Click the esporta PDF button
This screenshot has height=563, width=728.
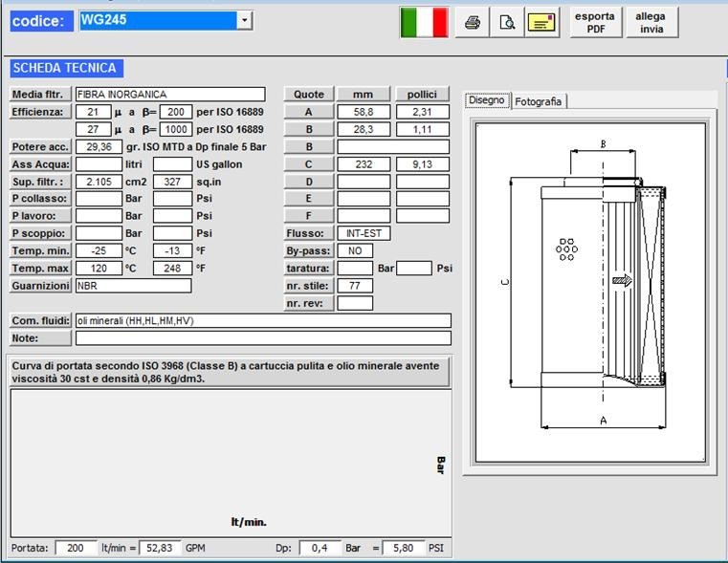click(596, 22)
